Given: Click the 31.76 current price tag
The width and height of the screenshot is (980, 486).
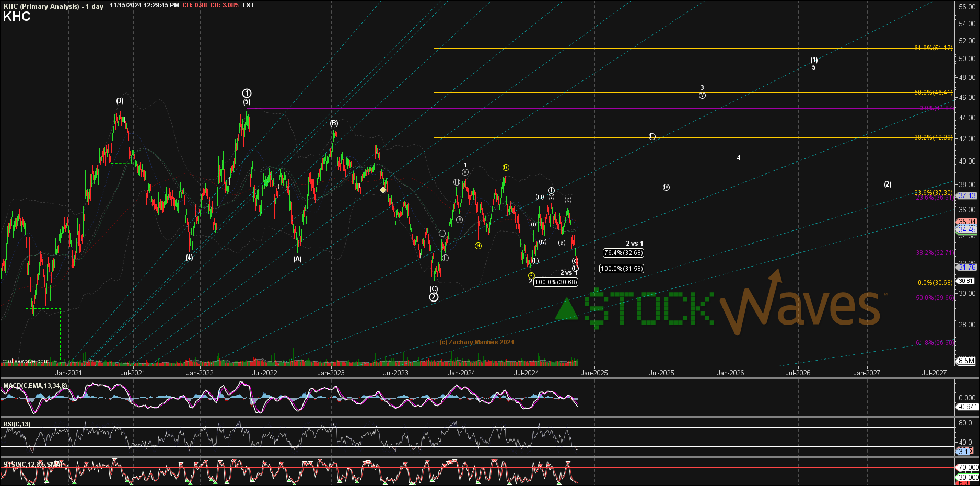Looking at the screenshot, I should [x=967, y=267].
